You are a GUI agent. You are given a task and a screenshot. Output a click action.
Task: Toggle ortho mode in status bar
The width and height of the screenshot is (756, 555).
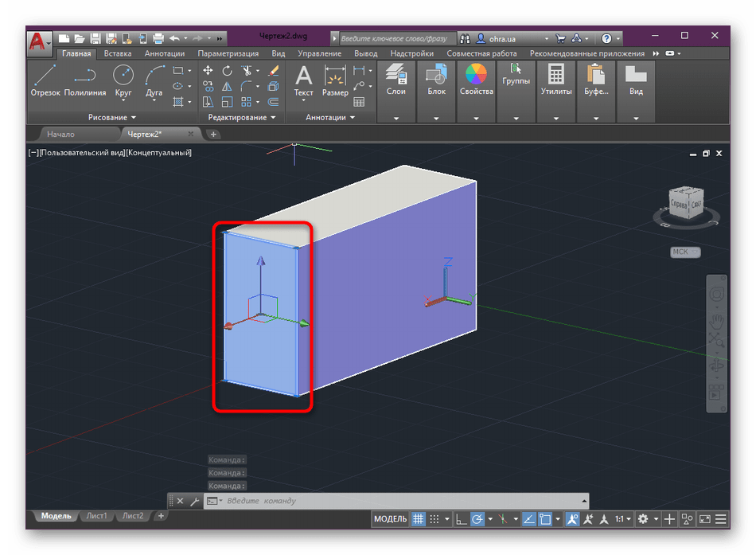pyautogui.click(x=462, y=519)
